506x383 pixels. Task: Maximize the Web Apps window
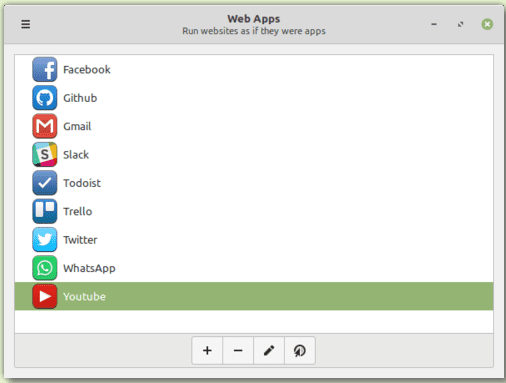click(x=460, y=24)
